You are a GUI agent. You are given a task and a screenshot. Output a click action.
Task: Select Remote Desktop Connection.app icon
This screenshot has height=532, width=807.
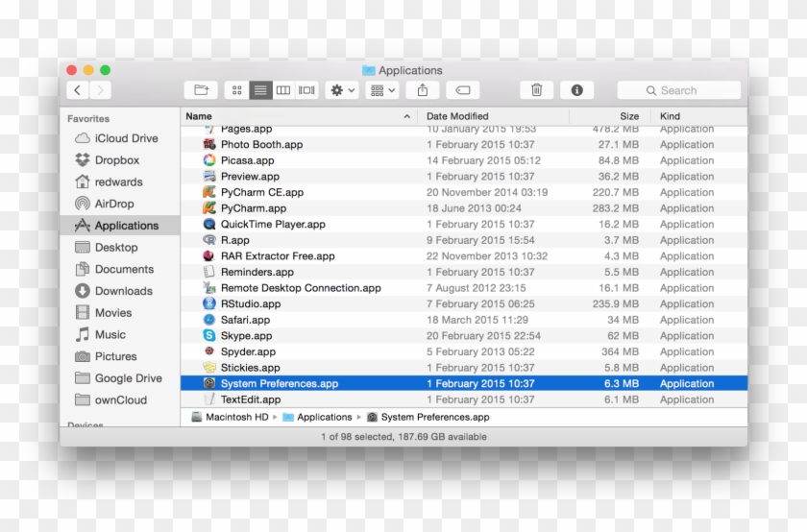[x=209, y=288]
